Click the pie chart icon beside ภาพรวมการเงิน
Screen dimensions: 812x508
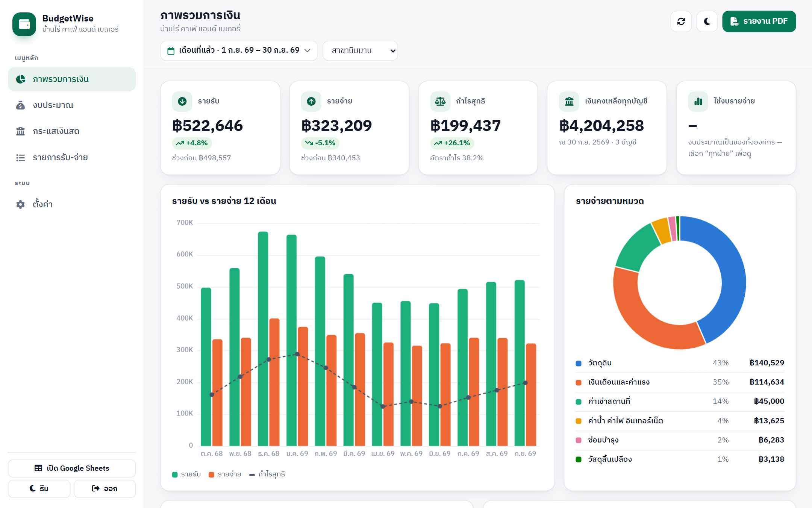point(20,79)
